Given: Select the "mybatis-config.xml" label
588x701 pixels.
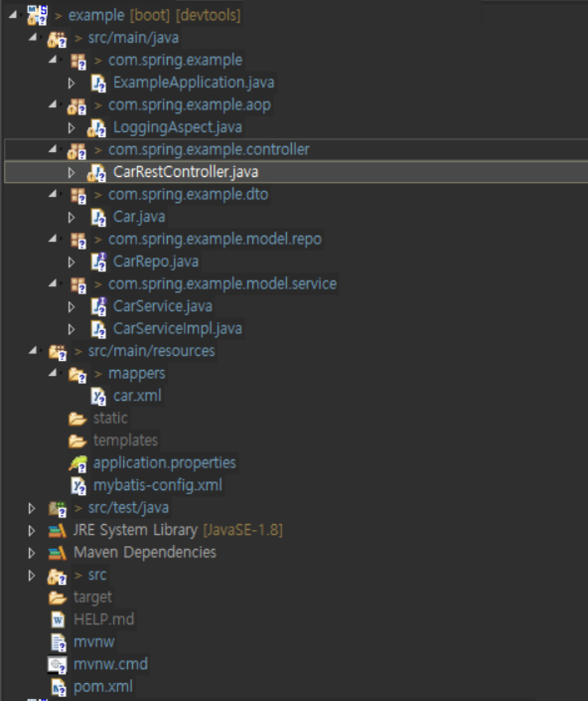Looking at the screenshot, I should coord(158,485).
